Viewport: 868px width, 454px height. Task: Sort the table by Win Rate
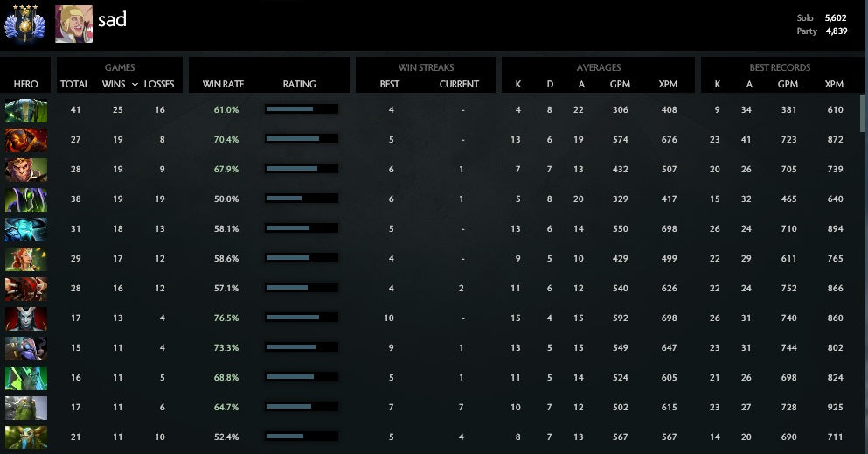coord(223,85)
